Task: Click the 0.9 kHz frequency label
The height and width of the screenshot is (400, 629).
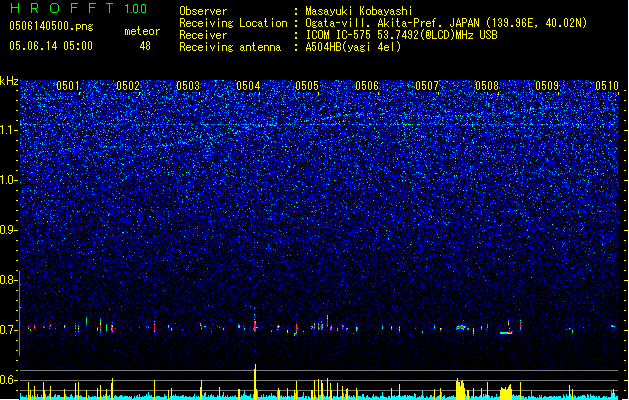Action: (9, 230)
